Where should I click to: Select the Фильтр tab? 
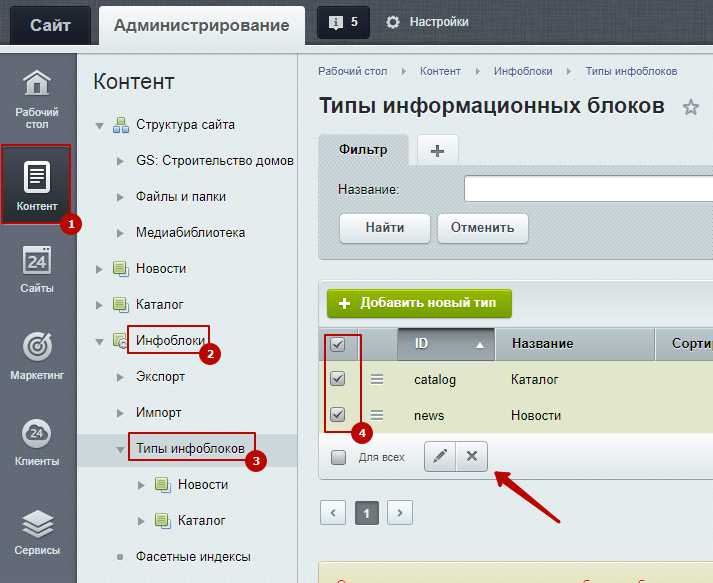pos(363,150)
